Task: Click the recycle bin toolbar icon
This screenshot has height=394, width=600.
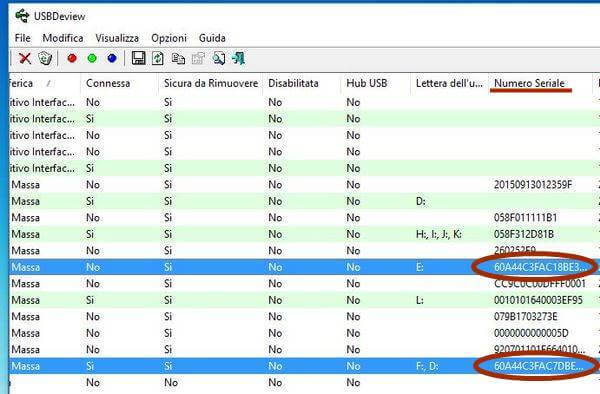Action: tap(45, 59)
